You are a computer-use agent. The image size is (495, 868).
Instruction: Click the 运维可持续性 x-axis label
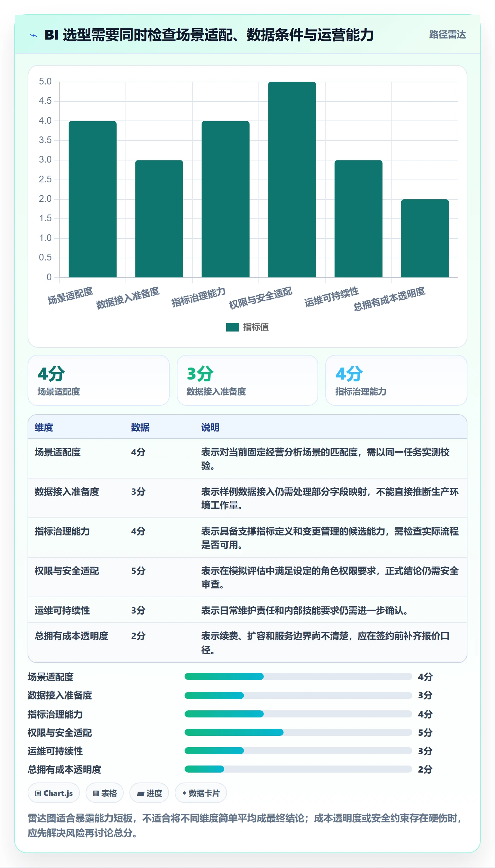(x=332, y=297)
